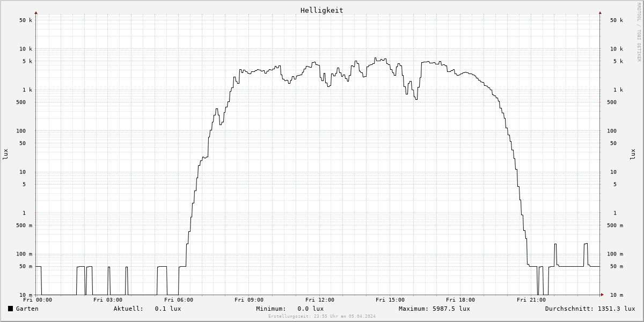
Task: Click the 5 k label on left axis
Action: coord(27,61)
